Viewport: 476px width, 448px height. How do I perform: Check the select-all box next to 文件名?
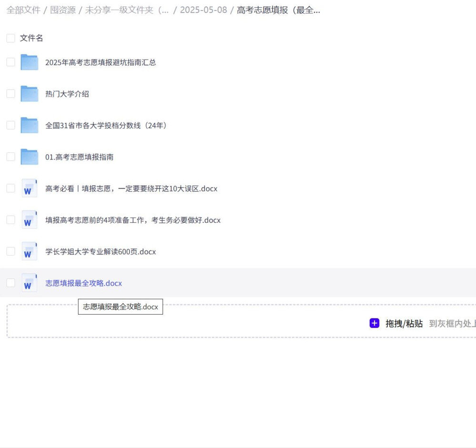click(x=10, y=38)
